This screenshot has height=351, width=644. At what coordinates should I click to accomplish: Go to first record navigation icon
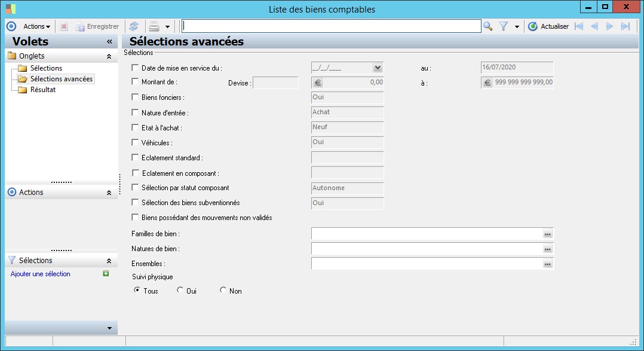[579, 26]
